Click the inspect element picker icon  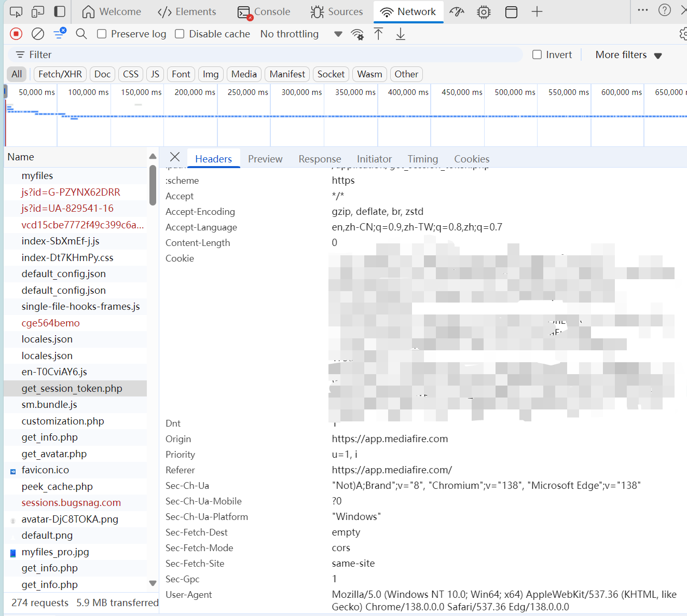pyautogui.click(x=16, y=11)
